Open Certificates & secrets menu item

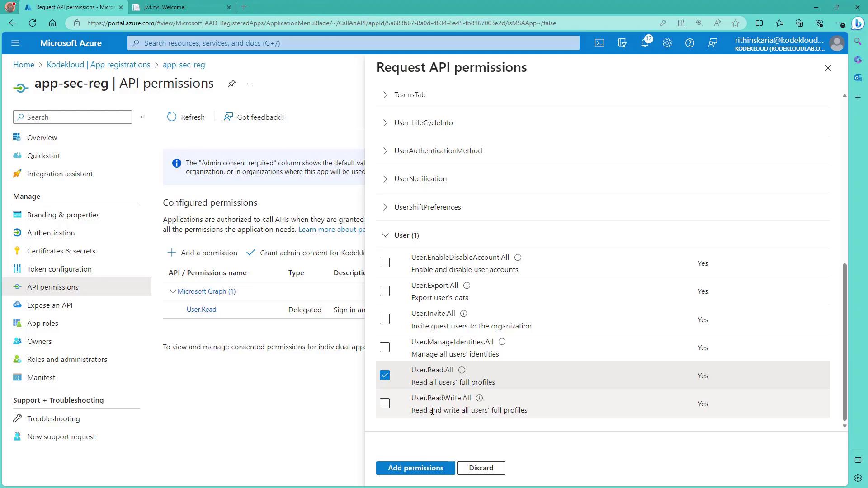(61, 251)
